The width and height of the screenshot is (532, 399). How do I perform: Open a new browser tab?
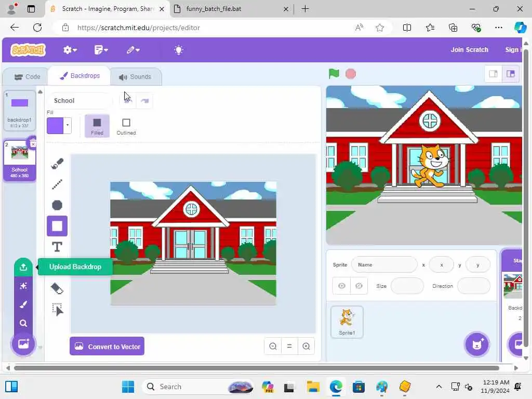pos(305,9)
